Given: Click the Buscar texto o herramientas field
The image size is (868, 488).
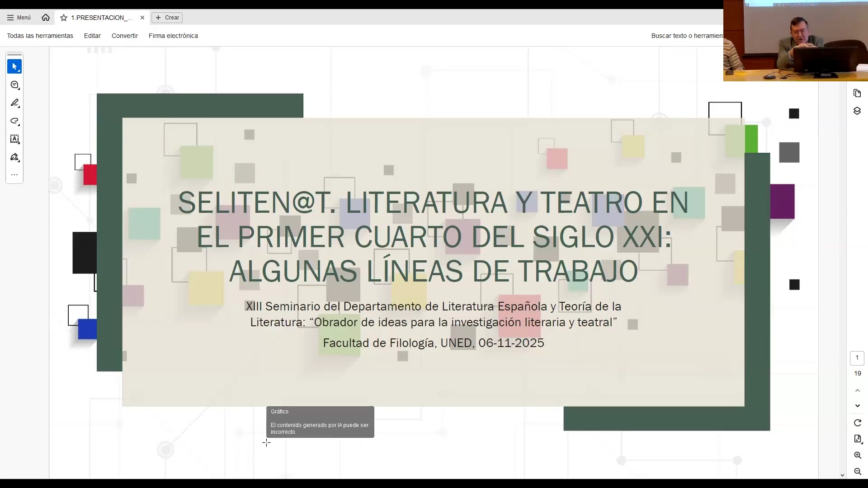Looking at the screenshot, I should [x=686, y=36].
